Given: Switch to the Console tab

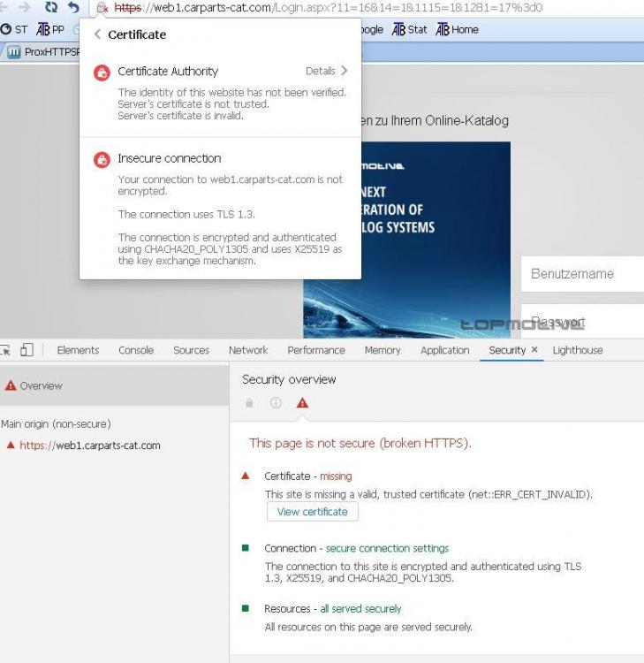Looking at the screenshot, I should click(x=136, y=350).
